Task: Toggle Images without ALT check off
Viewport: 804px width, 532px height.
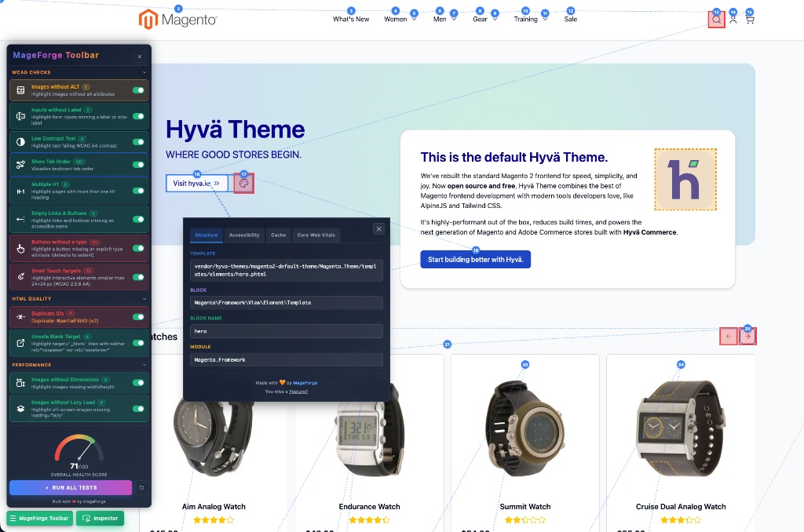Action: pos(138,90)
